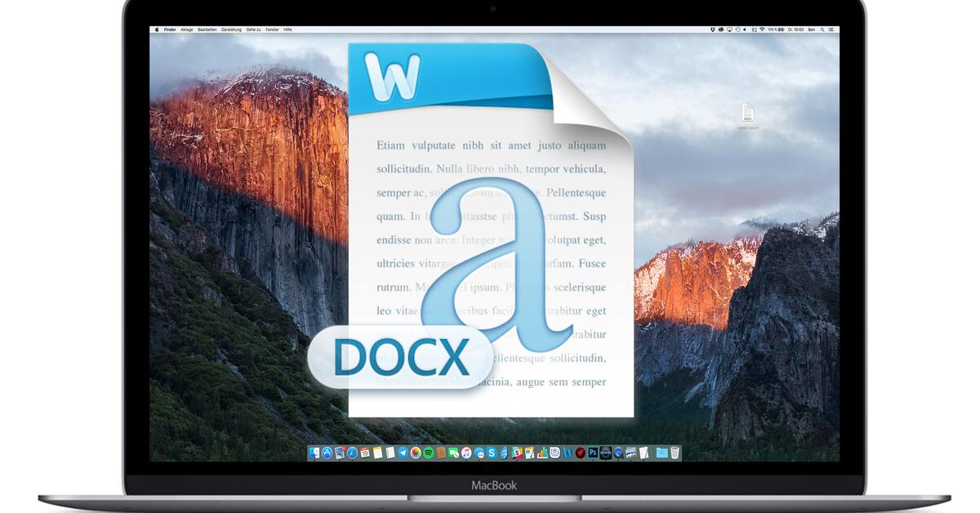Open iTunes from the dock
980x513 pixels.
tap(466, 453)
